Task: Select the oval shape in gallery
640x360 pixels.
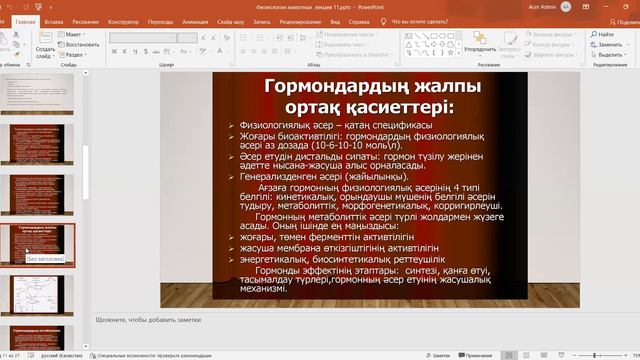Action: coord(442,36)
